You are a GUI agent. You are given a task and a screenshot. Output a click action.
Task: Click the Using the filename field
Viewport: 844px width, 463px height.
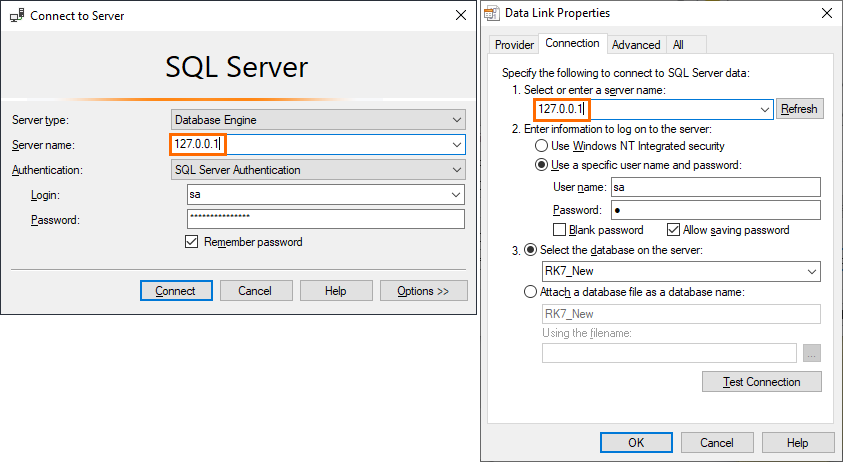[x=669, y=353]
